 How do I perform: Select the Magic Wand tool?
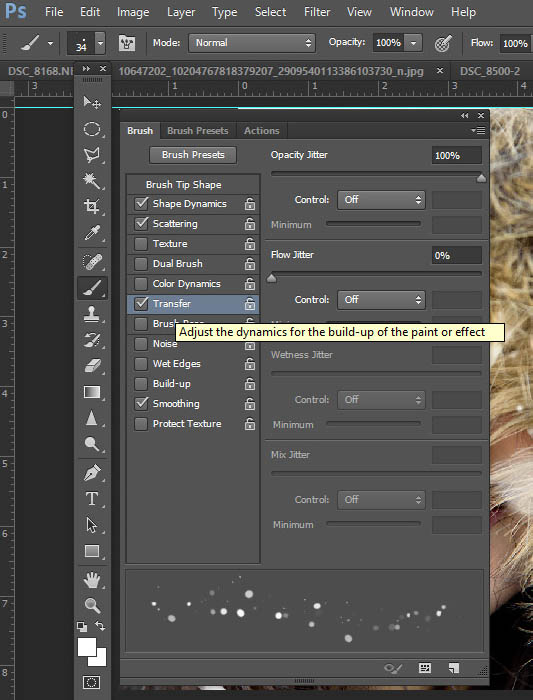point(92,181)
